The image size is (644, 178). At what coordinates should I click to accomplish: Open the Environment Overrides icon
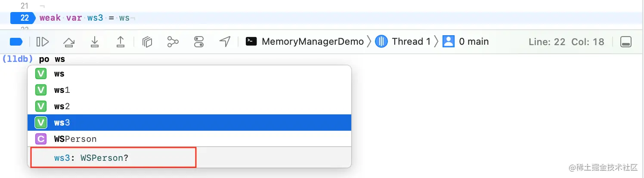(199, 42)
